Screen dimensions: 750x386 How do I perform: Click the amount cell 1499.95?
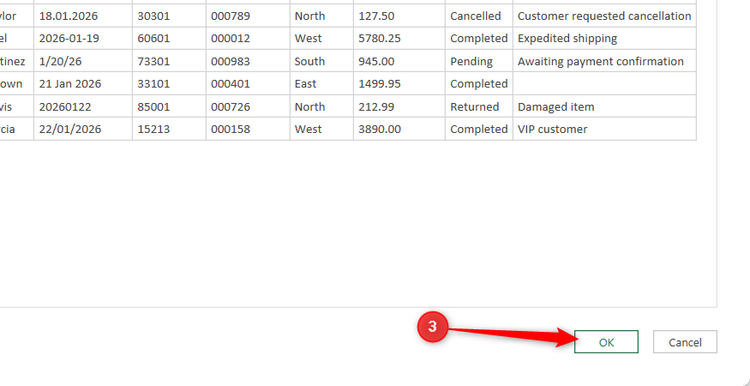tap(399, 84)
